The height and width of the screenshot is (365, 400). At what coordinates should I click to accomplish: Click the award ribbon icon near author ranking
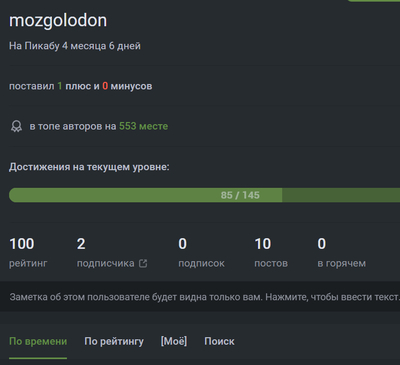[16, 126]
